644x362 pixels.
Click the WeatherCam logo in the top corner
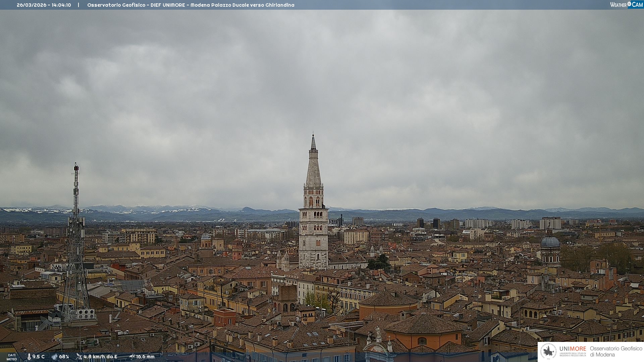626,4
